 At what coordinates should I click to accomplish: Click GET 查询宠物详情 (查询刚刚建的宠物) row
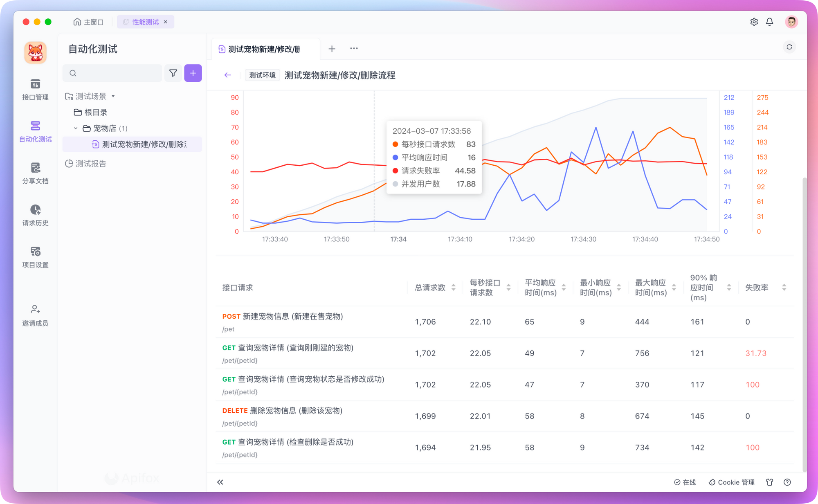click(x=505, y=353)
